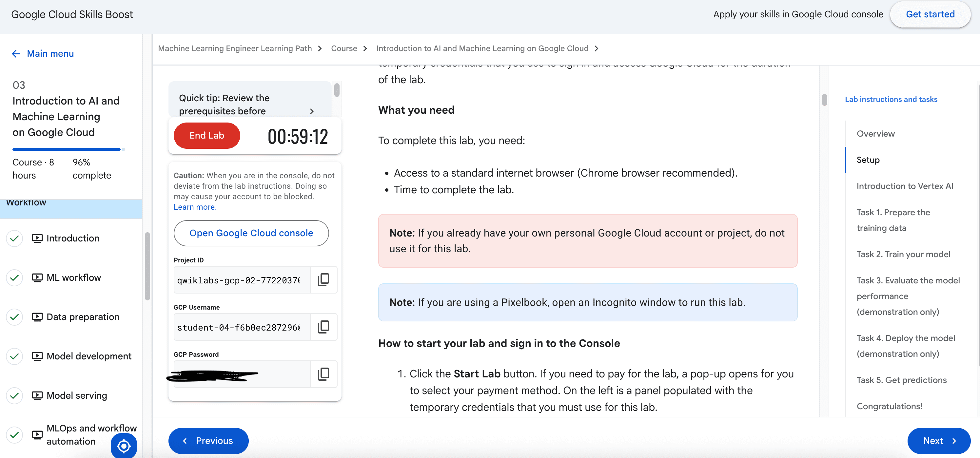Go to the Overview section

(875, 134)
